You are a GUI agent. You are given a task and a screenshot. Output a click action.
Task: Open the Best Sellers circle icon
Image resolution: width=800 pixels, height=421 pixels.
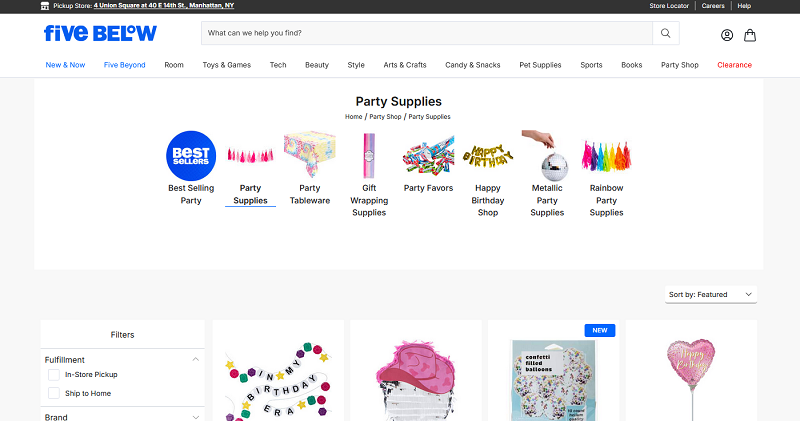pyautogui.click(x=191, y=156)
